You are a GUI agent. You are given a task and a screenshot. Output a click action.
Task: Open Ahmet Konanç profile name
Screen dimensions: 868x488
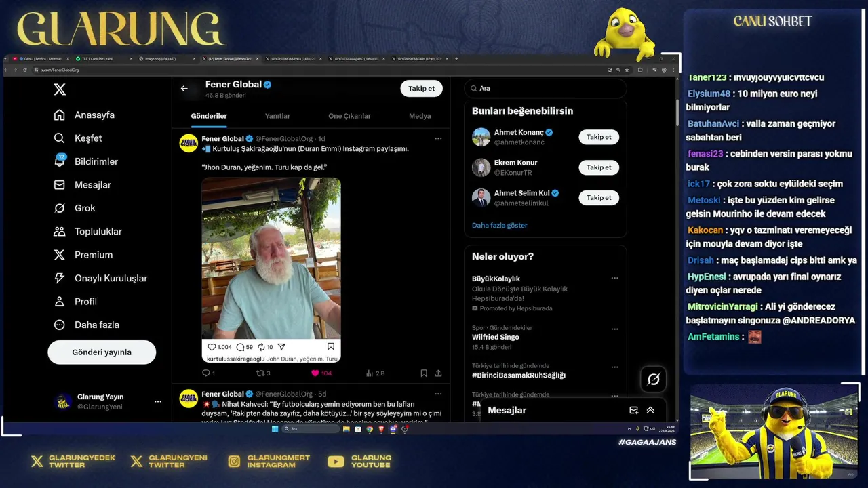[x=519, y=133]
